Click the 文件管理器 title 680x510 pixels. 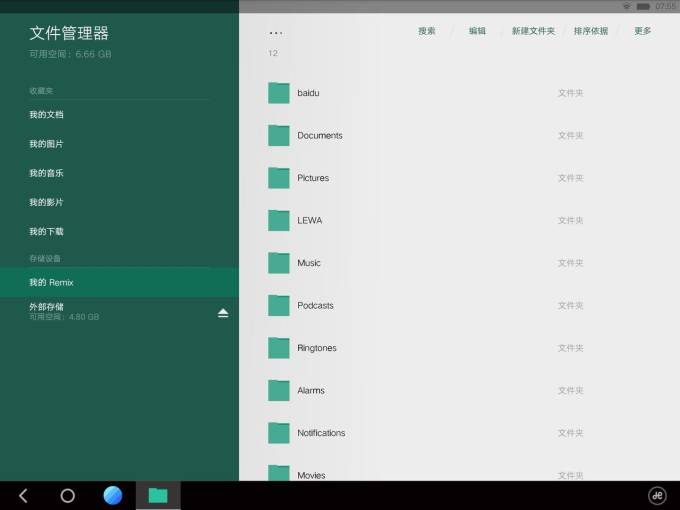69,33
